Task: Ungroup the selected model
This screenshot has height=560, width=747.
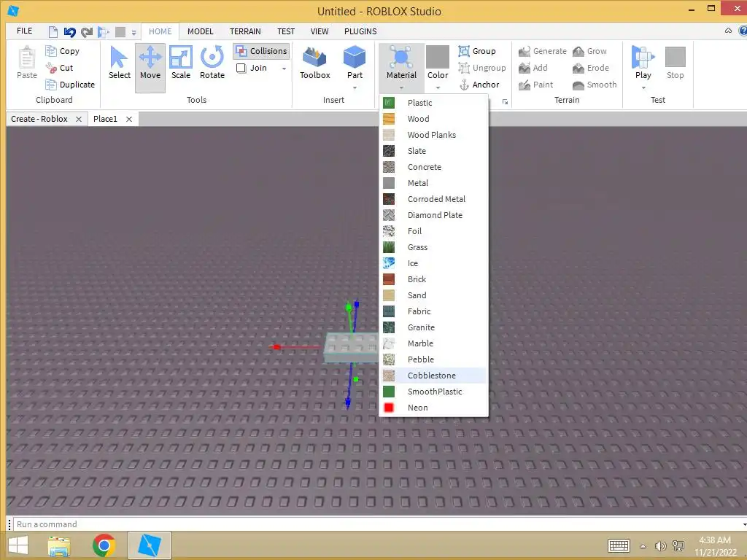Action: (482, 68)
